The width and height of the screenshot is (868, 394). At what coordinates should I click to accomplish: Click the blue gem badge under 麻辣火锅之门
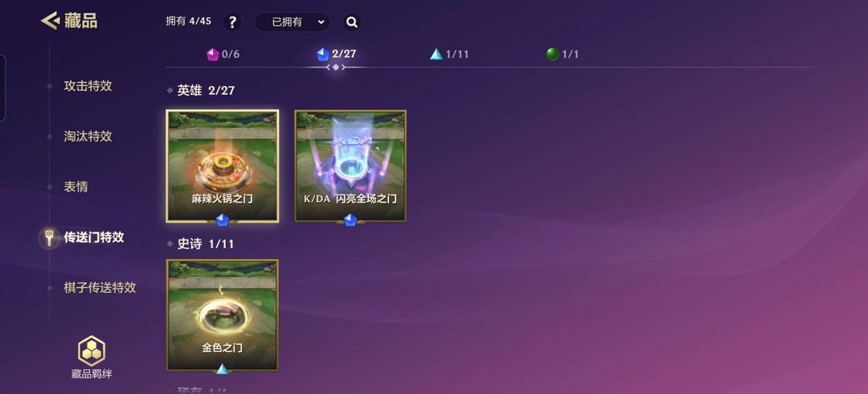[222, 220]
